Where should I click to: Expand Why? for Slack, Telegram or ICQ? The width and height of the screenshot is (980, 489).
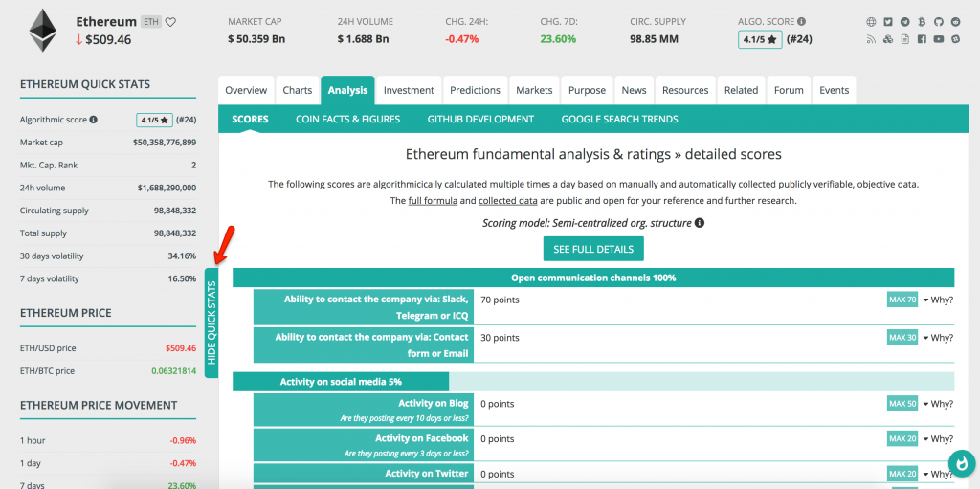click(937, 300)
